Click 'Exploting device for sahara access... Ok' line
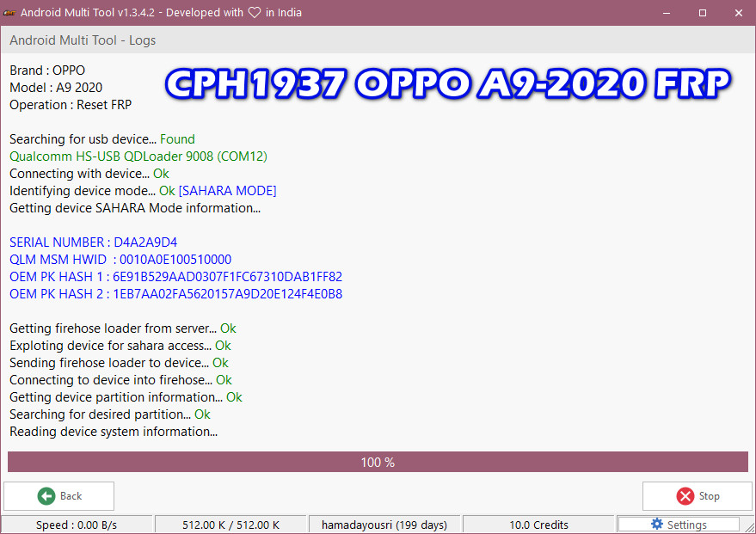Image resolution: width=756 pixels, height=534 pixels. [120, 346]
